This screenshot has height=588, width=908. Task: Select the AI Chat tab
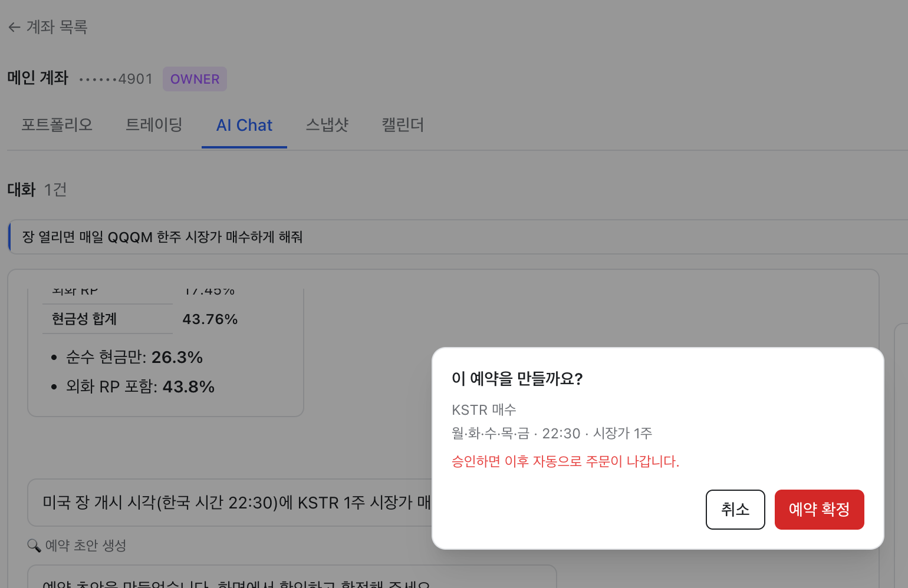pyautogui.click(x=244, y=125)
